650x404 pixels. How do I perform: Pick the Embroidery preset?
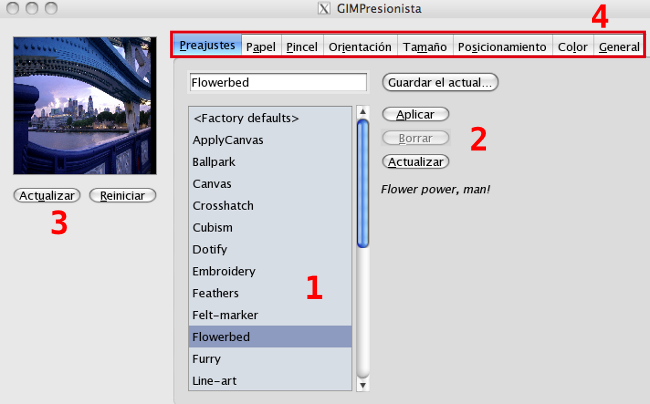coord(270,271)
